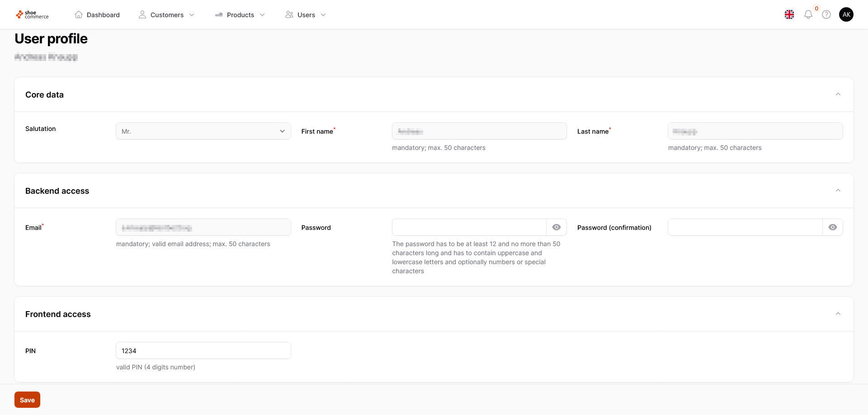Screen dimensions: 868x415
Task: Open the language flag selector
Action: (789, 14)
